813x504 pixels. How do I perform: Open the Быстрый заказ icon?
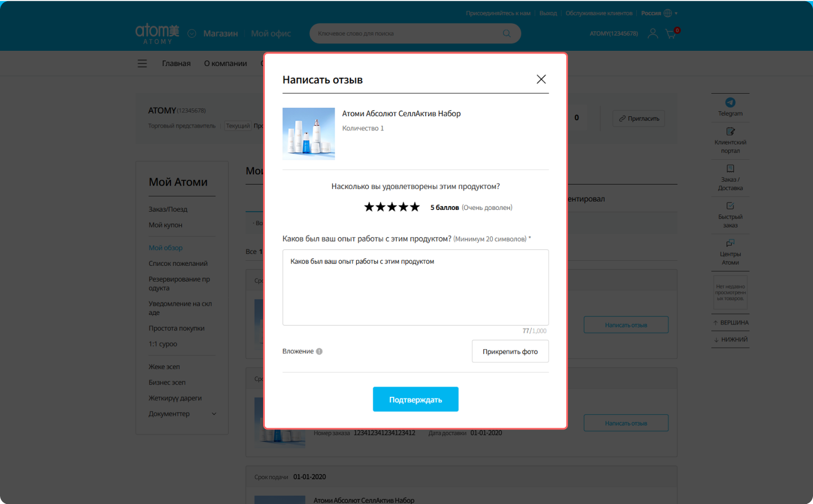click(730, 206)
